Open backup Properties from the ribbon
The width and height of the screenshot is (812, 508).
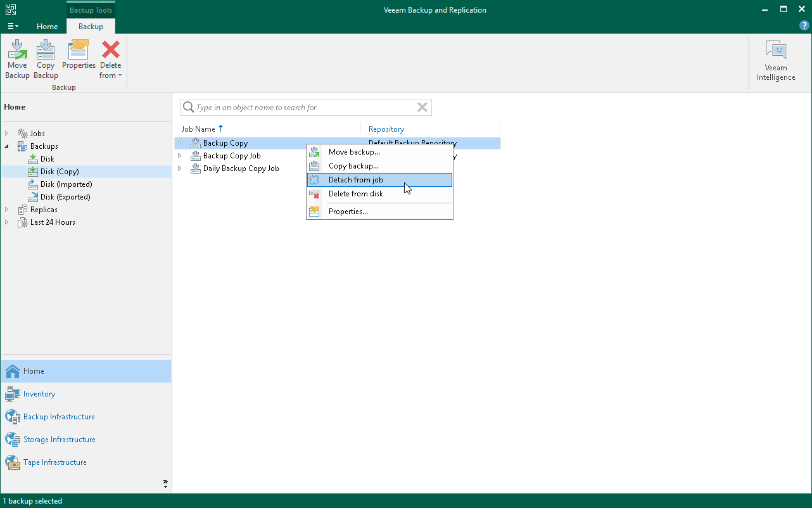(x=79, y=57)
